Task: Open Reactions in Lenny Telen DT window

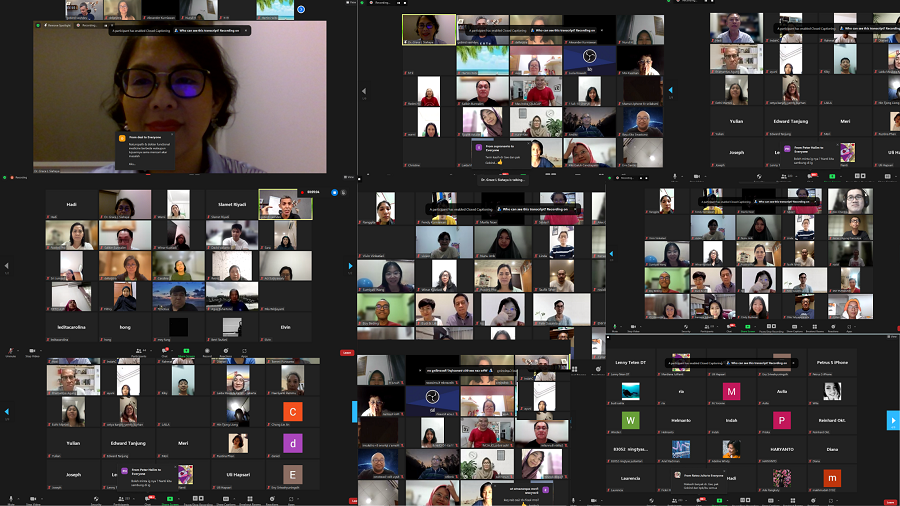Action: pyautogui.click(x=813, y=500)
